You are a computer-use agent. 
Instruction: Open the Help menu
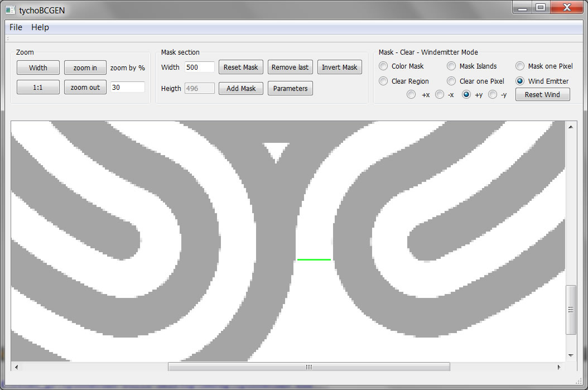click(40, 27)
